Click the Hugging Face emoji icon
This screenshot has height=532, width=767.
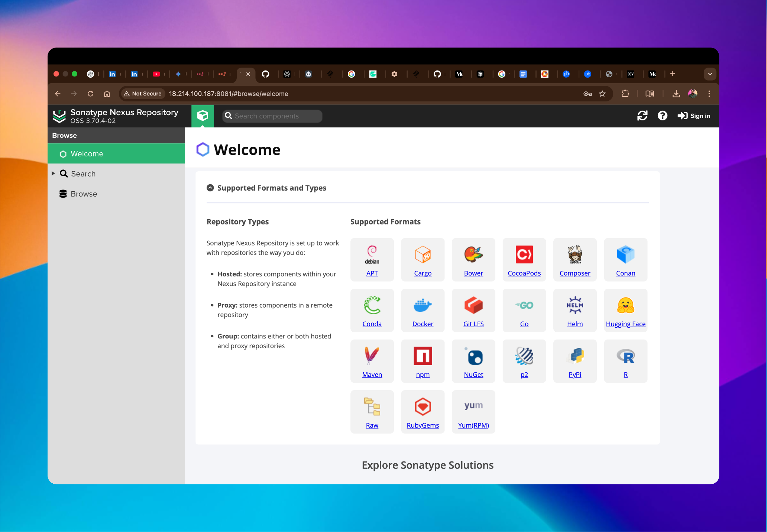pyautogui.click(x=626, y=305)
